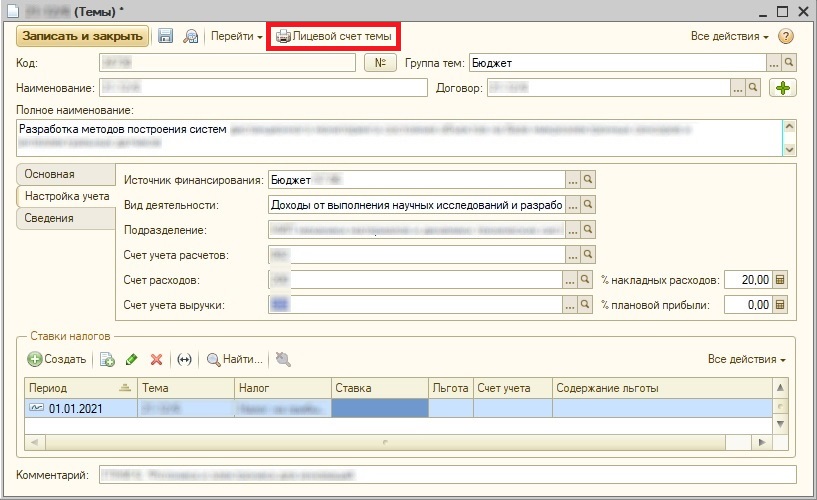The height and width of the screenshot is (500, 817).
Task: Click calculator icon for % накладных расходов
Action: 782,279
